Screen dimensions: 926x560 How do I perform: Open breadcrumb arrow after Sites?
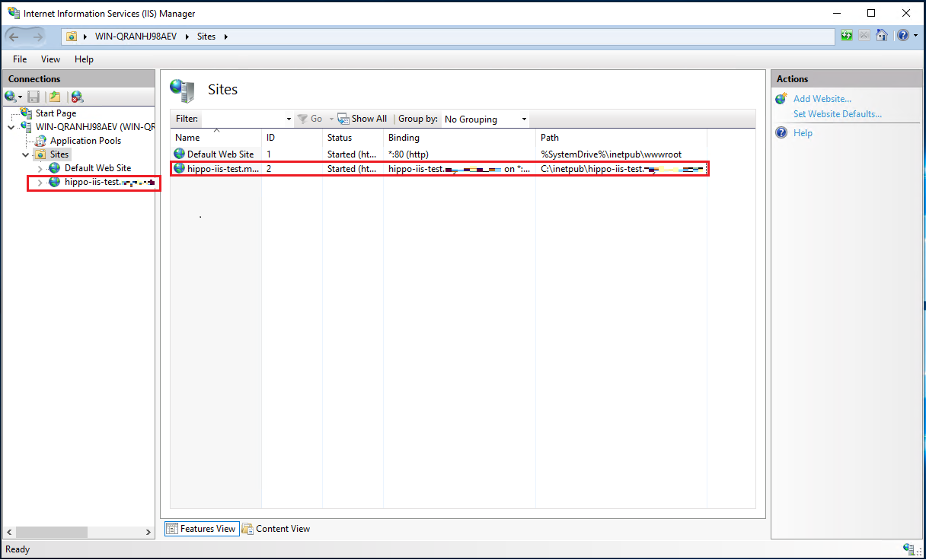(x=226, y=37)
